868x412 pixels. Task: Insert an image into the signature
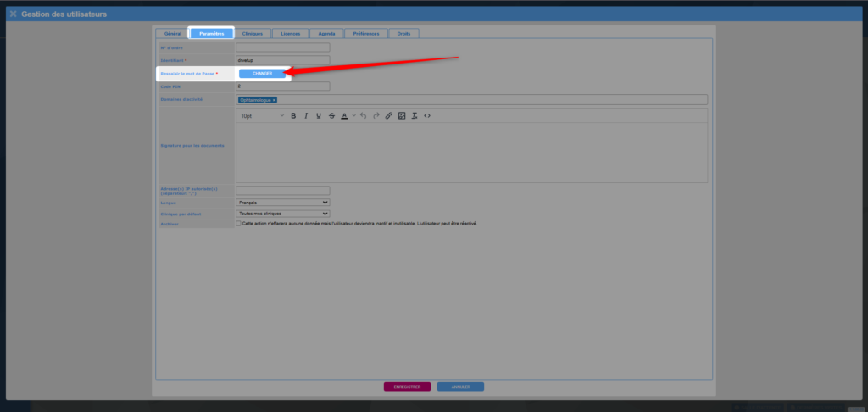pyautogui.click(x=402, y=115)
